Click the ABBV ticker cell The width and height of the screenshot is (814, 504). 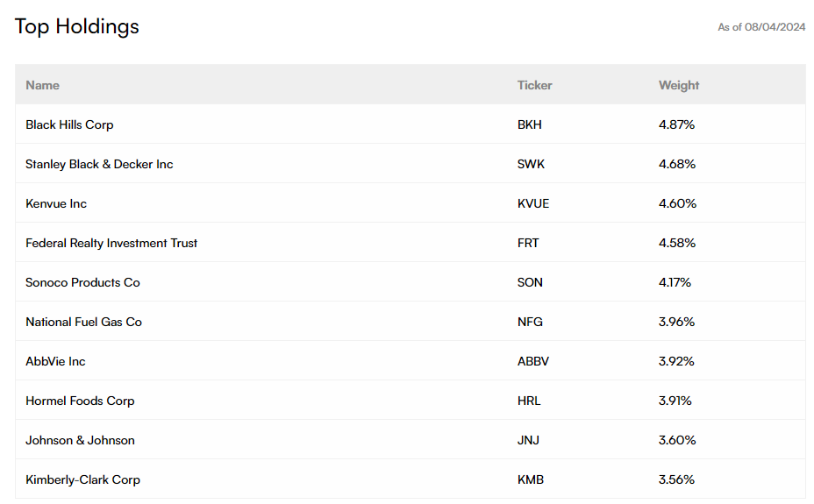533,361
